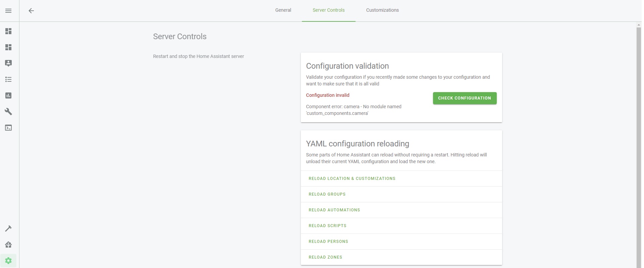Open the logbook list icon
The height and width of the screenshot is (268, 644).
point(8,79)
